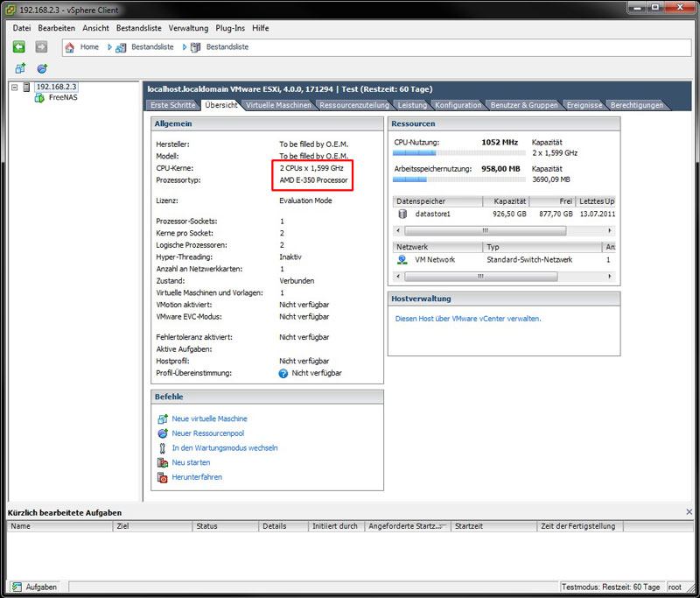Click the Status column header in tasks

coord(226,526)
